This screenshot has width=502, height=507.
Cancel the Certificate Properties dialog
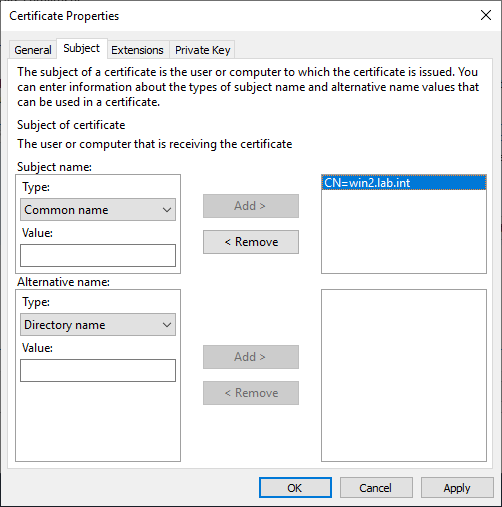point(376,488)
